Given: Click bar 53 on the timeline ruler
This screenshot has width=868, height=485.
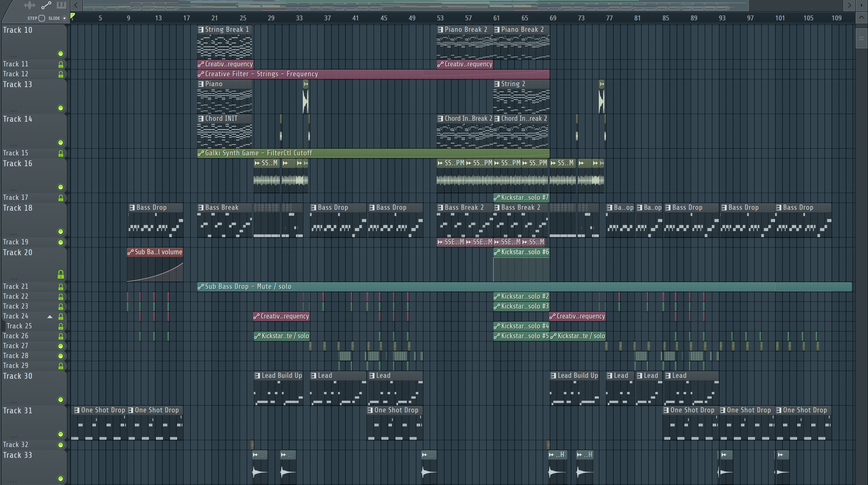Looking at the screenshot, I should [x=440, y=18].
